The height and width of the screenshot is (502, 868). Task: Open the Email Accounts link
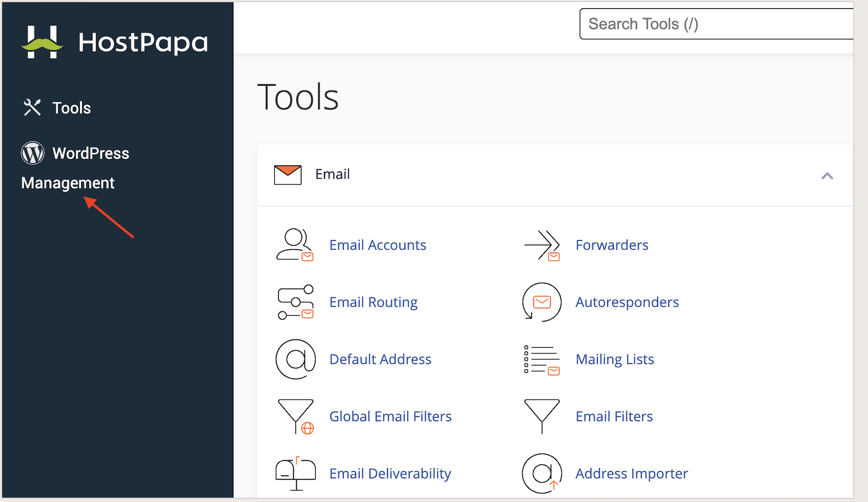coord(378,245)
